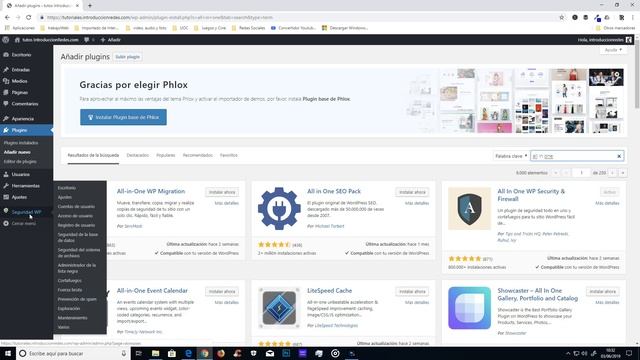Image resolution: width=640 pixels, height=360 pixels.
Task: Go to next page of plugin results
Action: (x=612, y=173)
